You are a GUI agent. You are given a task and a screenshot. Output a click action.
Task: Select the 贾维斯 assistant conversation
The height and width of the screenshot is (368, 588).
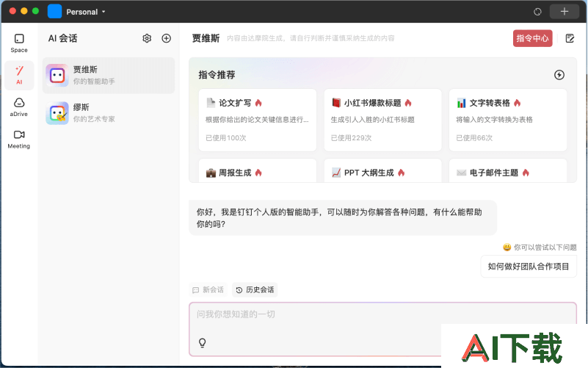[109, 75]
